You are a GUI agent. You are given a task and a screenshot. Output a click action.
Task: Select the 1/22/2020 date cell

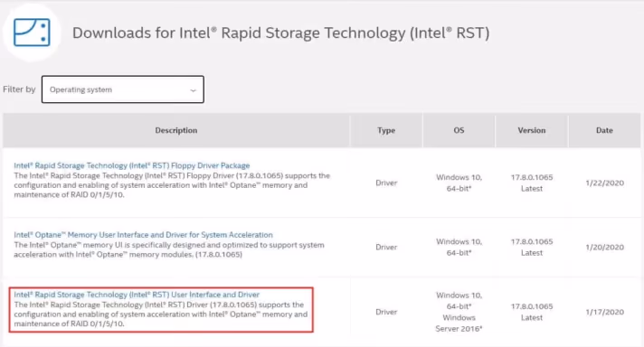click(604, 183)
